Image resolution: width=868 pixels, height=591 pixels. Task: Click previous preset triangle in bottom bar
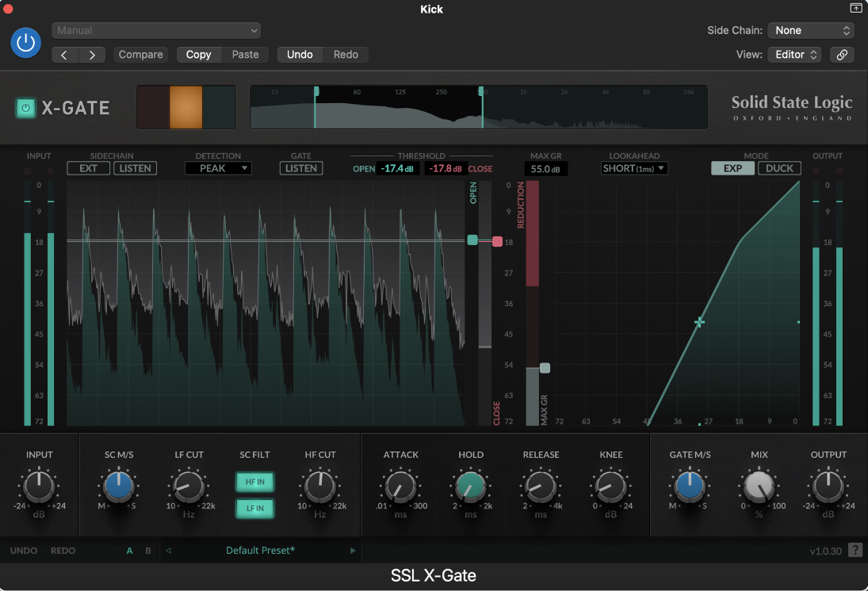pyautogui.click(x=168, y=551)
